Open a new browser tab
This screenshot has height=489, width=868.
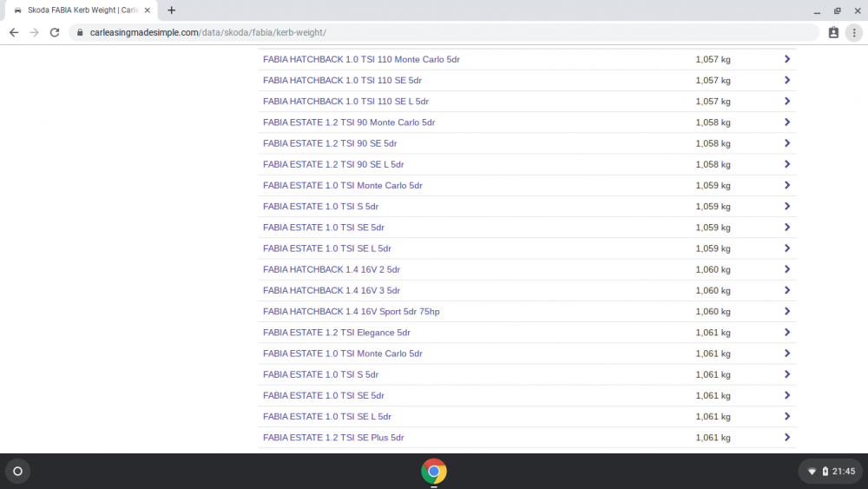(172, 10)
